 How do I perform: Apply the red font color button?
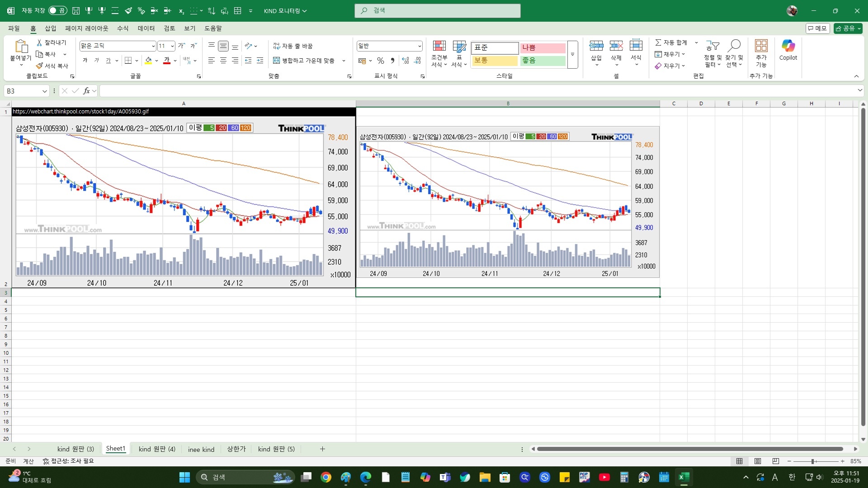[167, 61]
